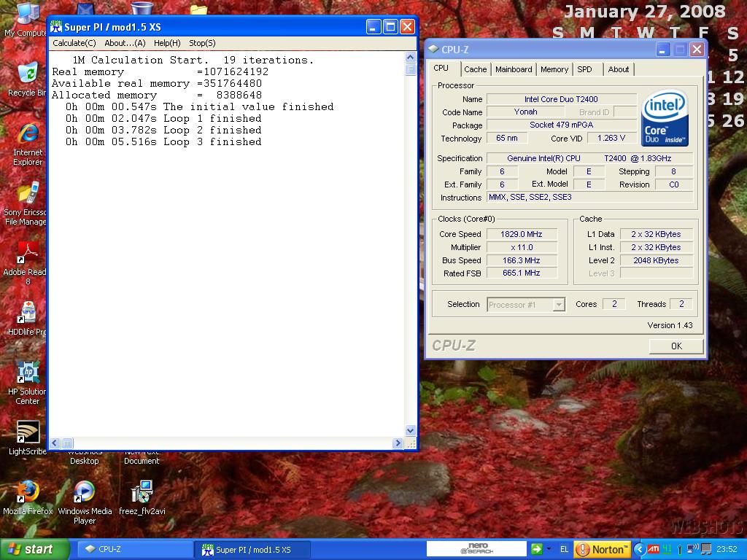Viewport: 747px width, 560px height.
Task: Click Super PI horizontal scroll right arrow
Action: tap(398, 443)
